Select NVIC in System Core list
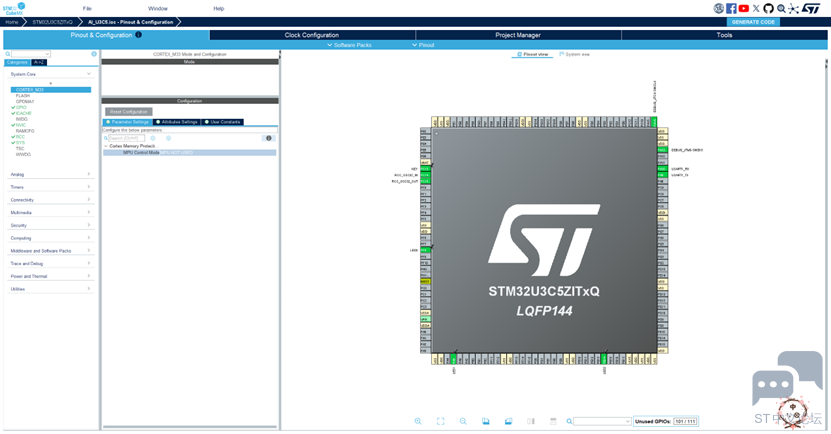The image size is (831, 434). tap(21, 125)
